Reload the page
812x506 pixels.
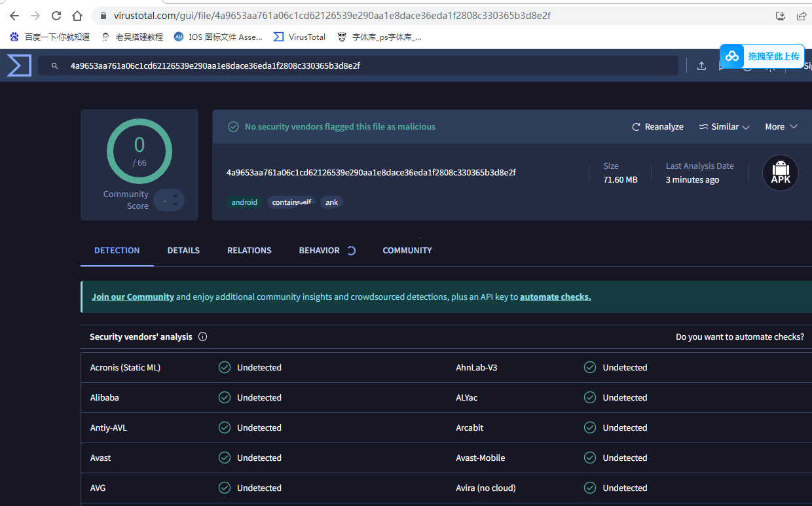[x=56, y=16]
